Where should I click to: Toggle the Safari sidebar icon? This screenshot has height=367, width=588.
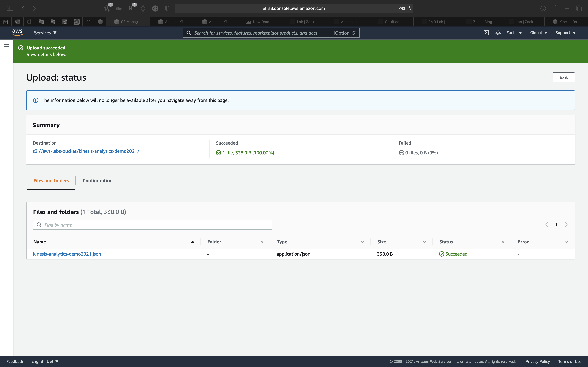[x=10, y=8]
